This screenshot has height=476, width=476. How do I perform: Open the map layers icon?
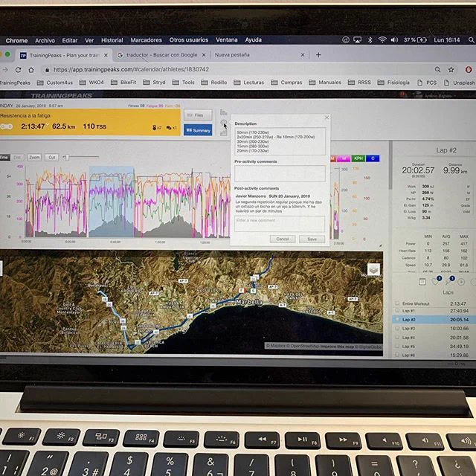pyautogui.click(x=373, y=269)
